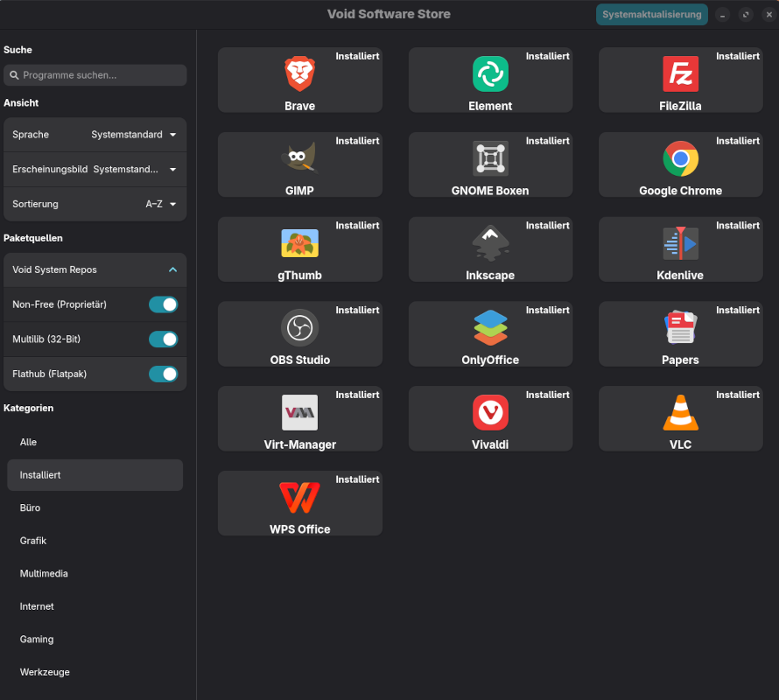The height and width of the screenshot is (700, 779).
Task: Disable Flathub (Flatpak) packages
Action: (x=164, y=374)
